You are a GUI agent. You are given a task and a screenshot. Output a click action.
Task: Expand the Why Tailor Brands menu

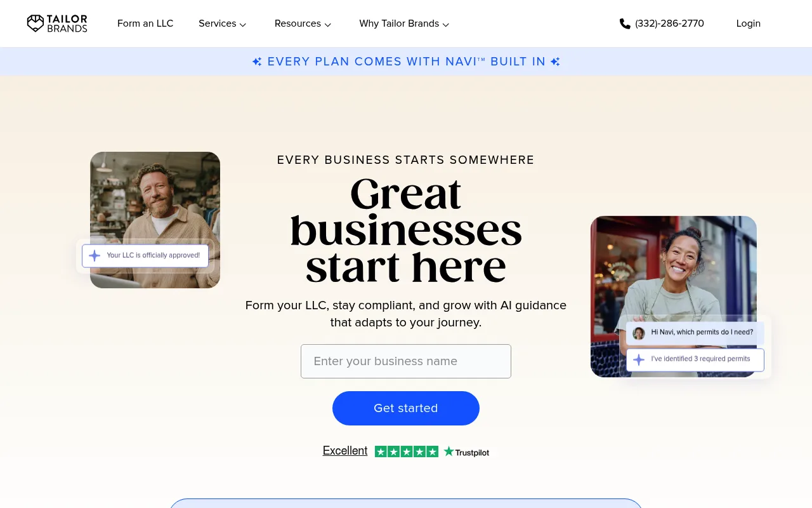[x=405, y=23]
